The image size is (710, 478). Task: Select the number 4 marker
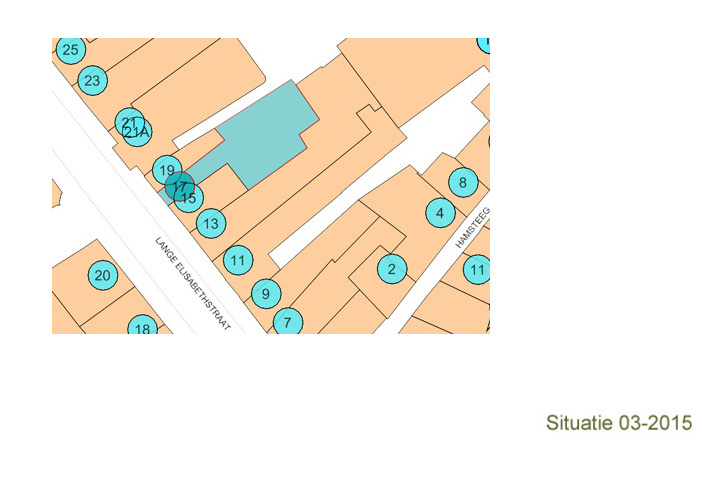439,212
